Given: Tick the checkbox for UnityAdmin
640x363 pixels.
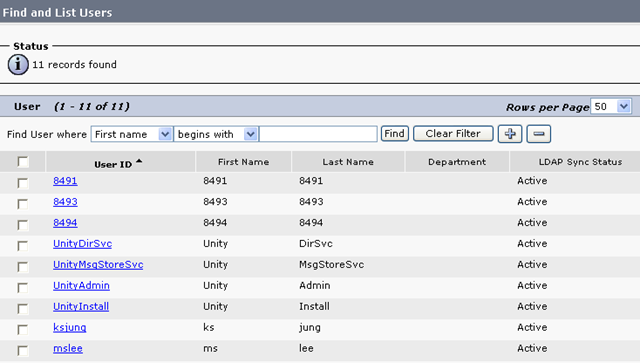Looking at the screenshot, I should coord(23,288).
